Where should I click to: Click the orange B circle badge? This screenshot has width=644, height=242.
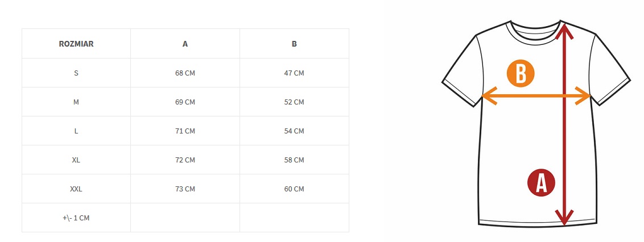(x=521, y=73)
